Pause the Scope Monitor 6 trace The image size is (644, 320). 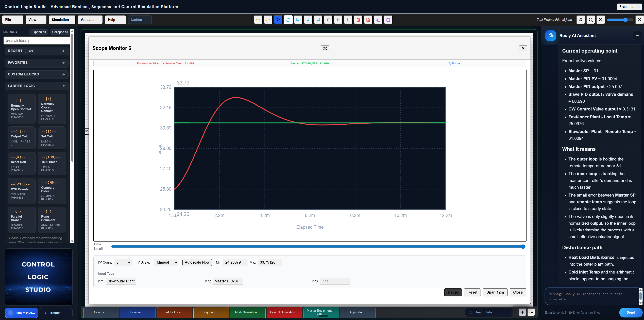click(453, 292)
